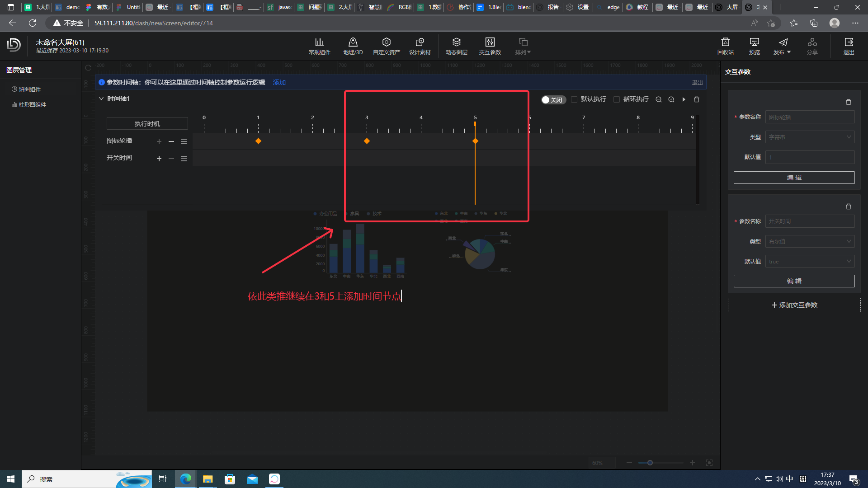Add keyframe to 图标轮播 row

[x=159, y=141]
